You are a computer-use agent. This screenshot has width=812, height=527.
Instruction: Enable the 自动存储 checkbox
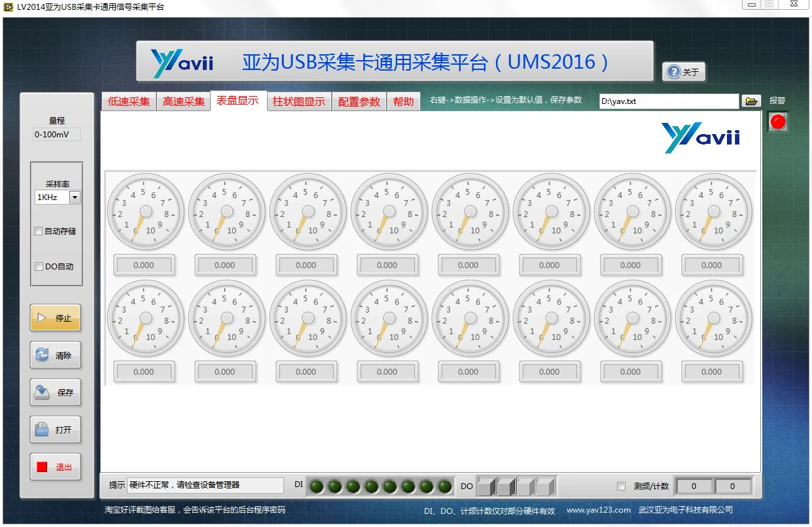(x=39, y=231)
